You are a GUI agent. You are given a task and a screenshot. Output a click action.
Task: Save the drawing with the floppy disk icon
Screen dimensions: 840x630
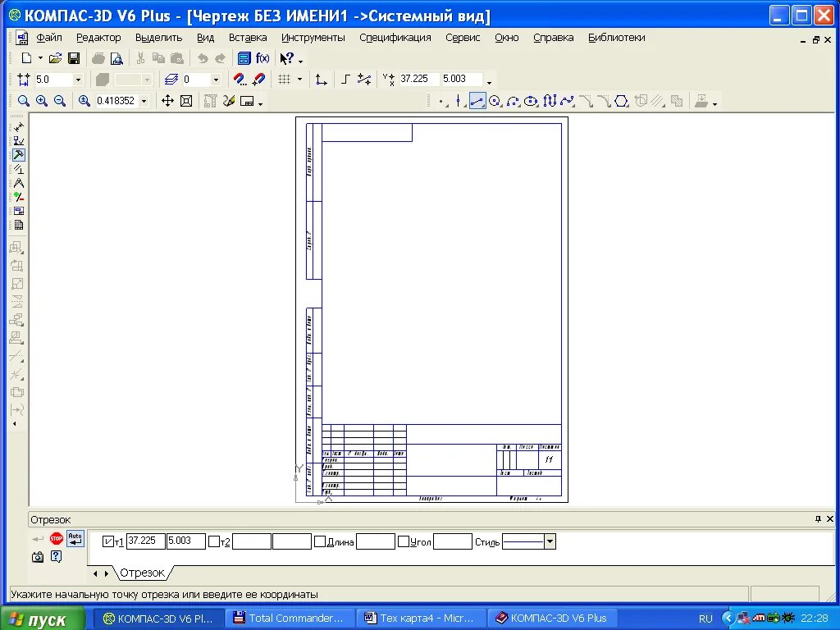74,58
